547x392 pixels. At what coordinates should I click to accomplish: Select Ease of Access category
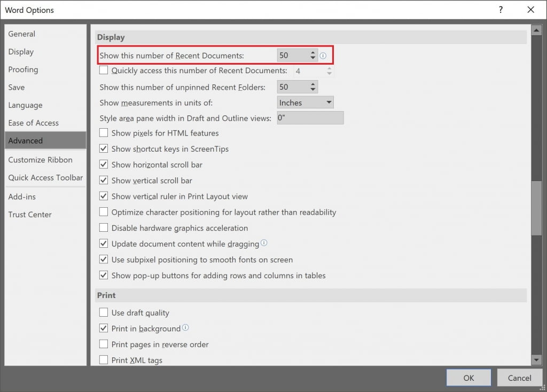pyautogui.click(x=45, y=123)
